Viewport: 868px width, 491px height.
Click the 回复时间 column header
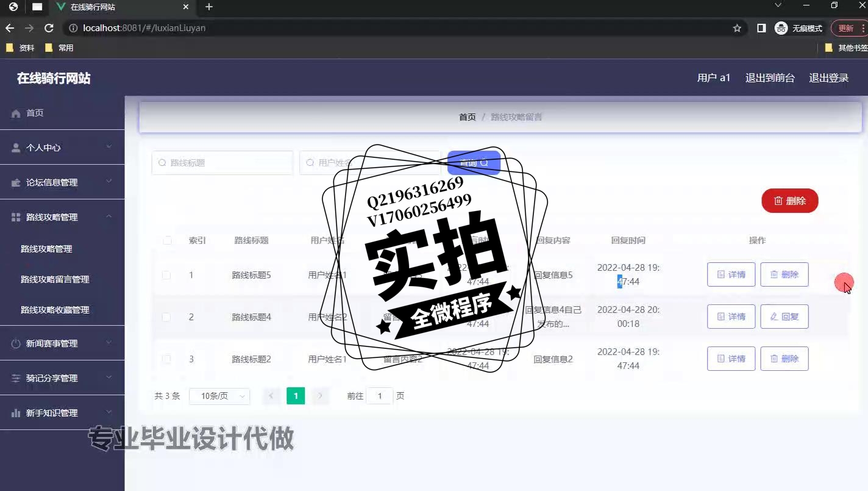[x=628, y=240]
